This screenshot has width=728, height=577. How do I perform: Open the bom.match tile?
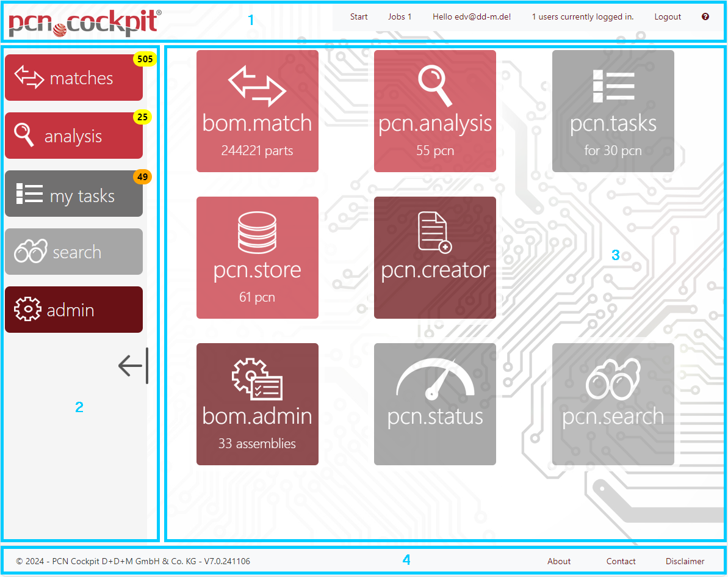[x=257, y=111]
